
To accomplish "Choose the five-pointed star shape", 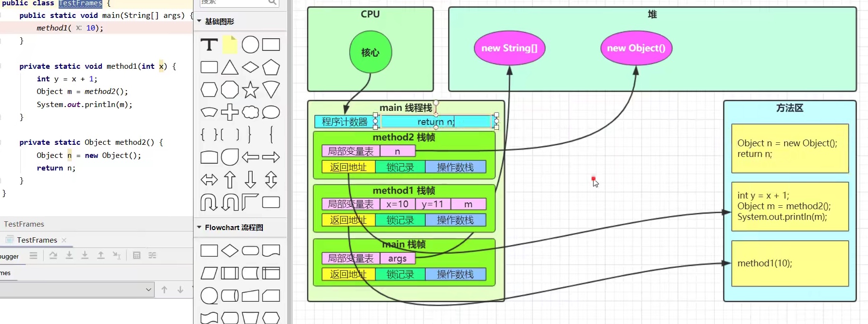I will [x=250, y=90].
